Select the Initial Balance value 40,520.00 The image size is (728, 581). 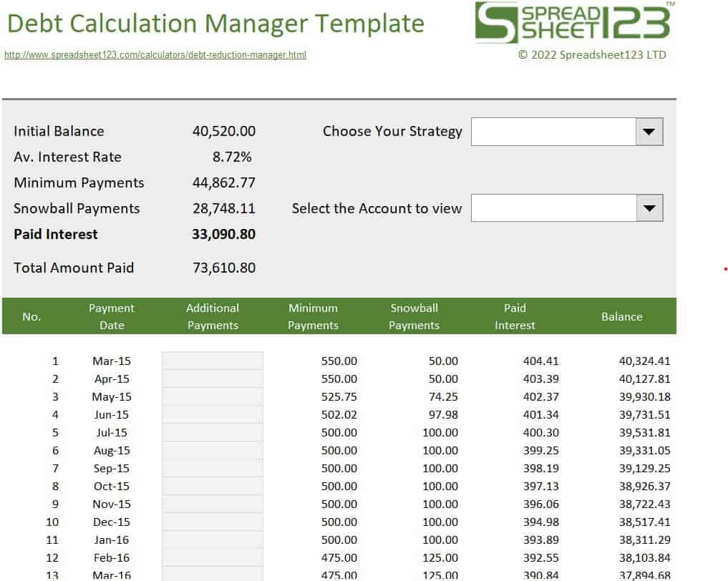tap(223, 131)
